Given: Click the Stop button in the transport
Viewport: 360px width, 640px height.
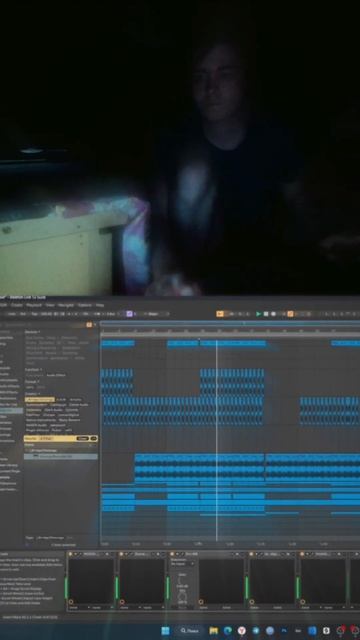Looking at the screenshot, I should (x=266, y=314).
